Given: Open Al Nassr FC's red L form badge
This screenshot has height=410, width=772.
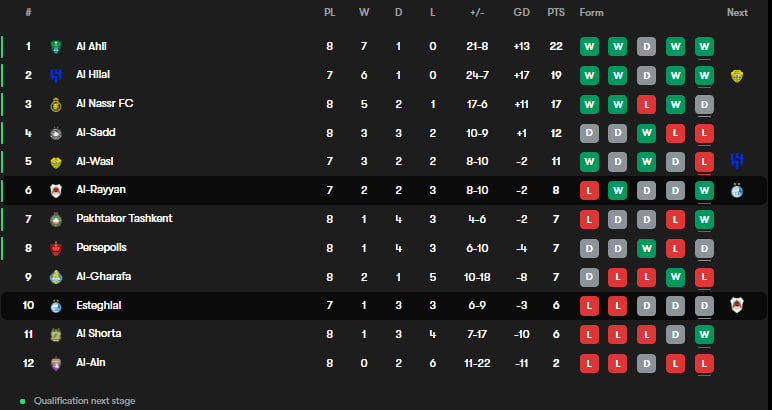Looking at the screenshot, I should click(646, 104).
